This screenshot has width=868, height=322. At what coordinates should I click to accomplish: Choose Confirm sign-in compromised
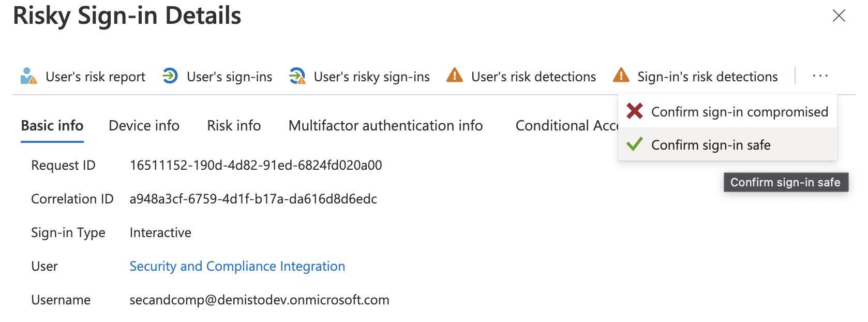pyautogui.click(x=739, y=112)
